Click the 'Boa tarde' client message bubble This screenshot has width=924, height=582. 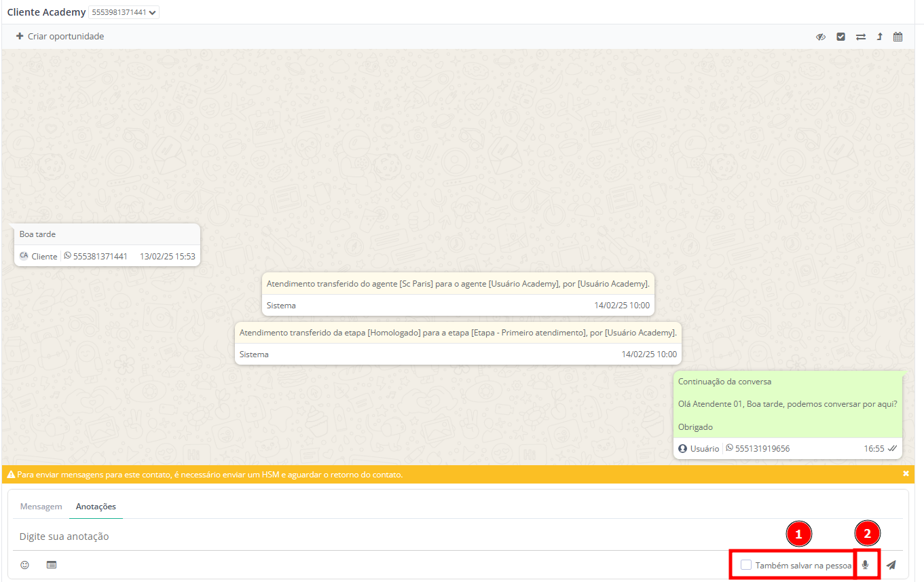pos(107,234)
